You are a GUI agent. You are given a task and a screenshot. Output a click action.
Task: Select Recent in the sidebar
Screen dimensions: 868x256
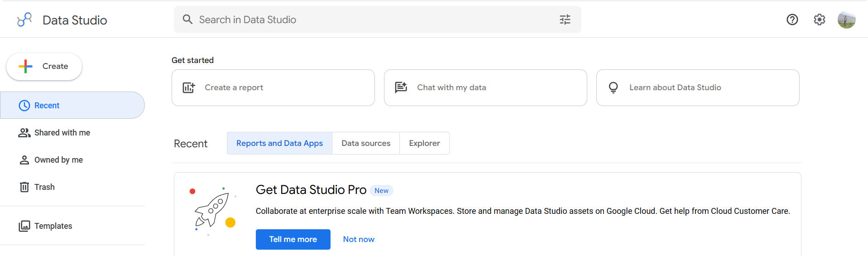[x=72, y=105]
